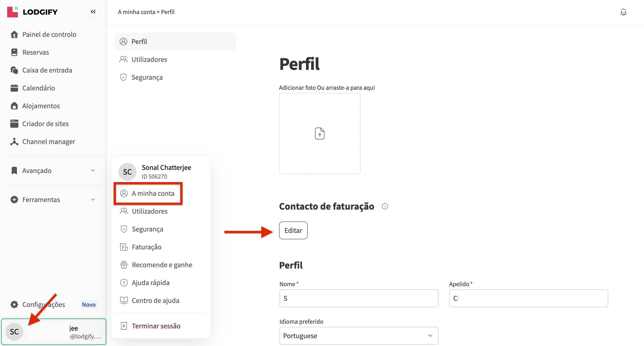The image size is (644, 346).
Task: Click into the Nome input field
Action: (358, 298)
